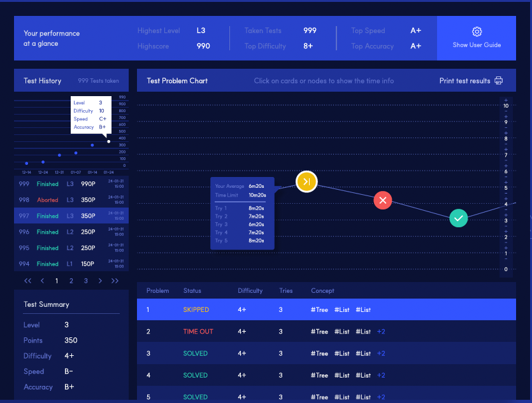Image resolution: width=532 pixels, height=403 pixels.
Task: Select the red failed X node
Action: (x=383, y=201)
